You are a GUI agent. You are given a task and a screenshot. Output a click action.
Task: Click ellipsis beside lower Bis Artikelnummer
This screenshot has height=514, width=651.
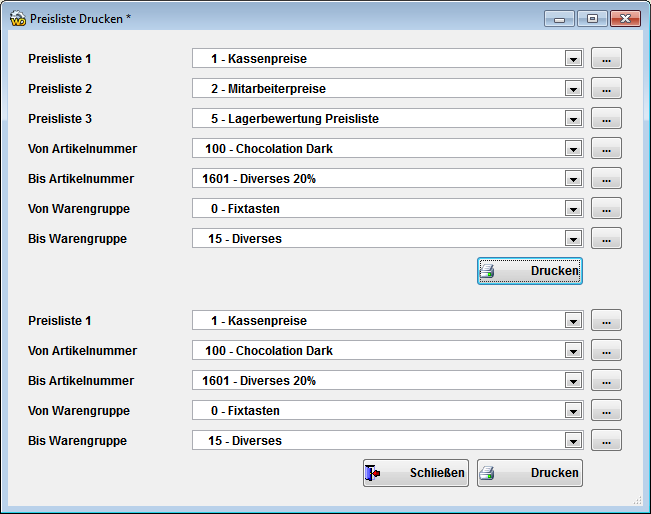(x=606, y=380)
